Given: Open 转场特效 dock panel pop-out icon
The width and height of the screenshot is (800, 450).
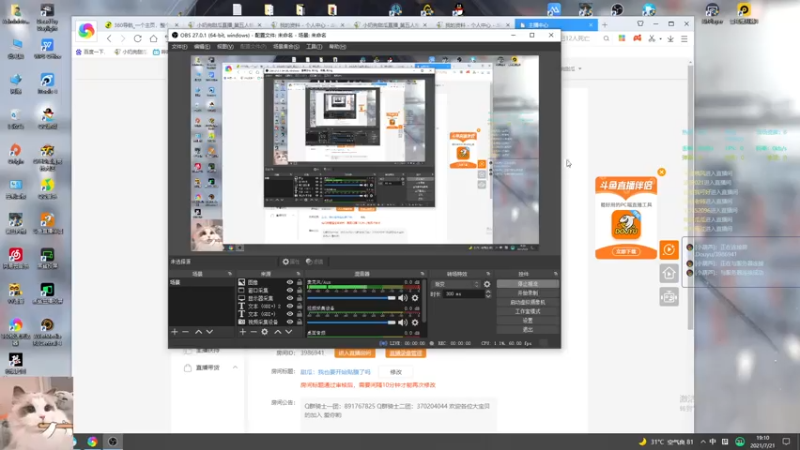Looking at the screenshot, I should click(488, 274).
